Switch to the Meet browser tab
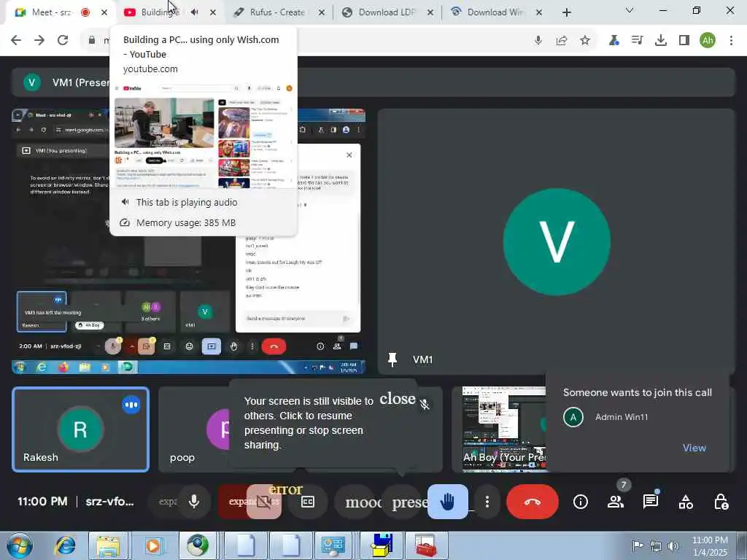 point(51,12)
